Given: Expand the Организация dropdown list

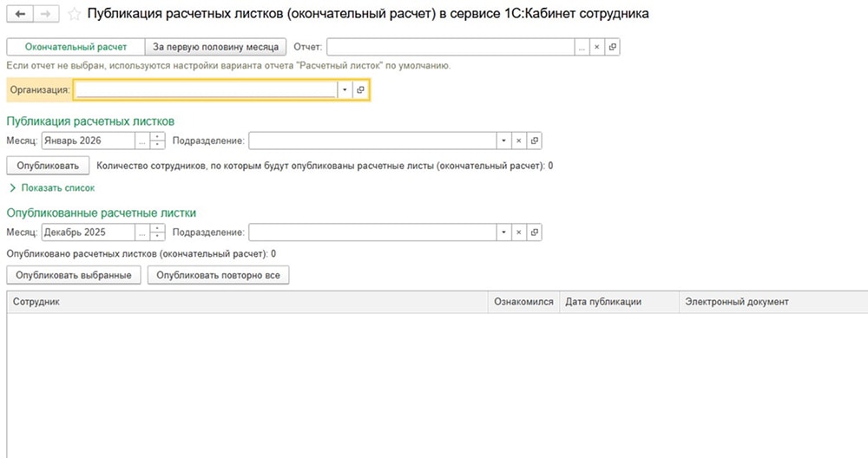Looking at the screenshot, I should click(x=345, y=89).
